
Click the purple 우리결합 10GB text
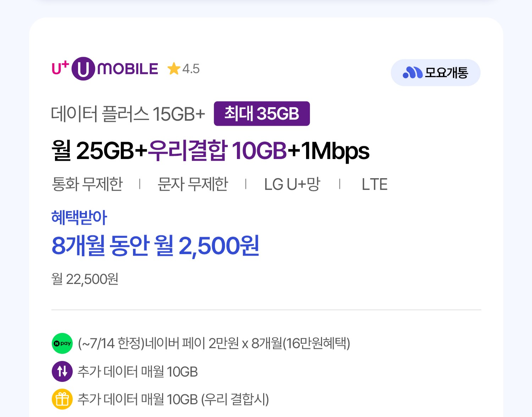point(217,150)
